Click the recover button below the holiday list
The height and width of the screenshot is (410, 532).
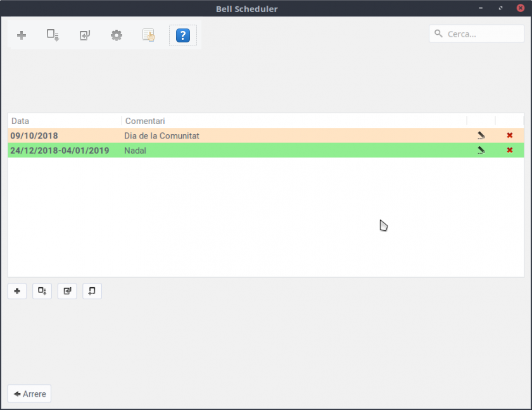point(92,291)
